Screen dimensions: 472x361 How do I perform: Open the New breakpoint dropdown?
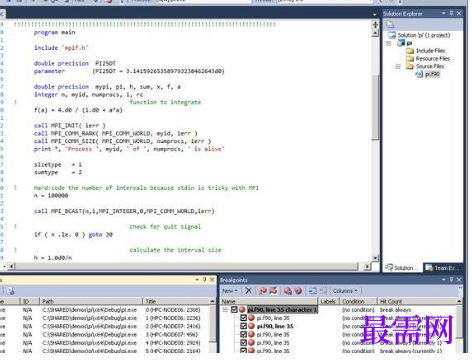click(x=230, y=291)
